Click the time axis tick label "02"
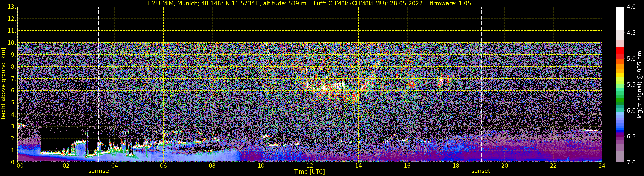The height and width of the screenshot is (176, 644). click(x=66, y=166)
